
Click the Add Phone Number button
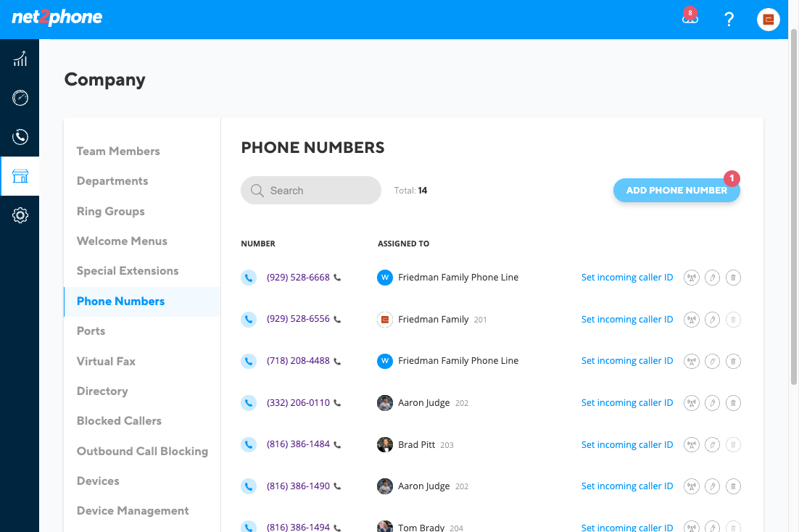[676, 190]
